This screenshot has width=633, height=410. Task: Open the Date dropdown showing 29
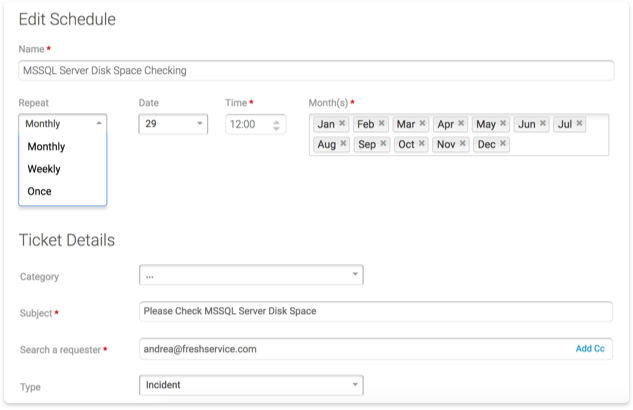172,125
